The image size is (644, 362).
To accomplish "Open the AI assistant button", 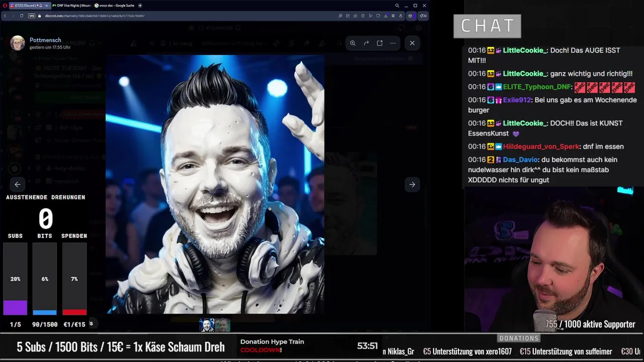I will (x=423, y=16).
